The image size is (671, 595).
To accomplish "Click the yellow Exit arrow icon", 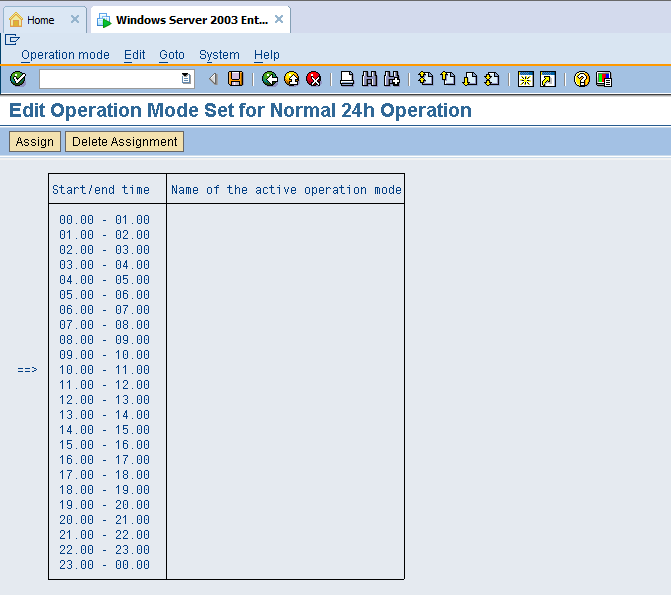I will pyautogui.click(x=292, y=79).
